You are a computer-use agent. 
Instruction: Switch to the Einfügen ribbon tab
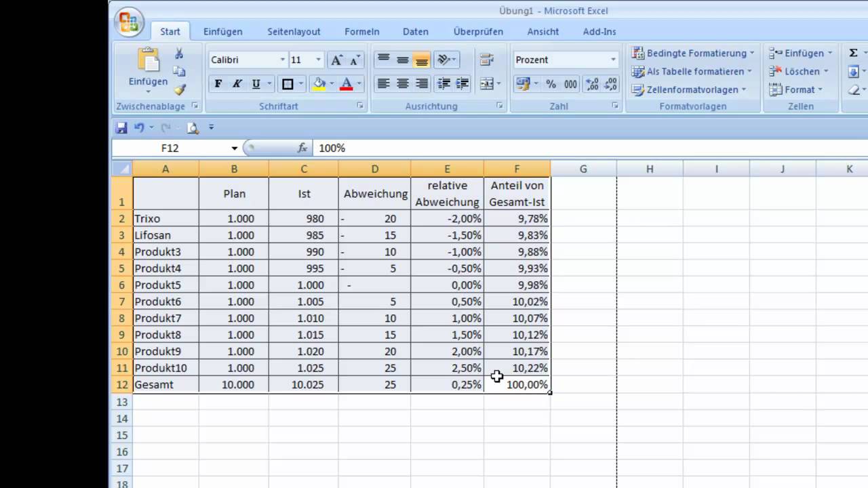point(222,31)
